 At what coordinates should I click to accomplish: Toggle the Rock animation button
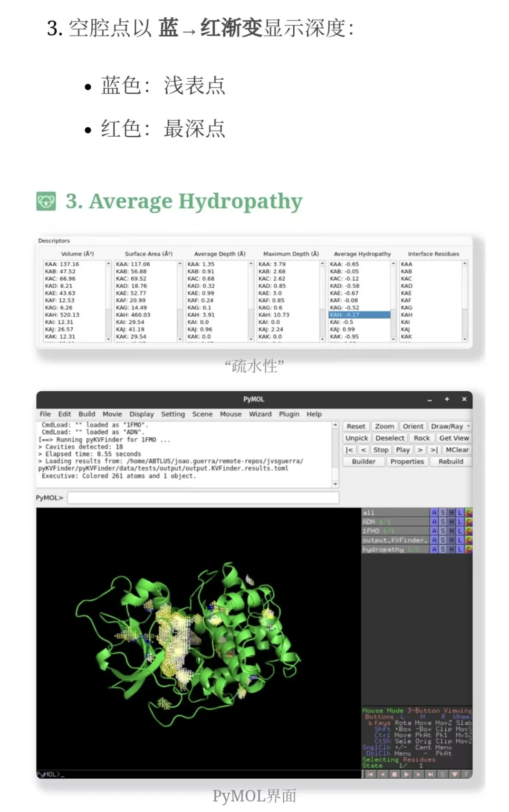(x=422, y=438)
